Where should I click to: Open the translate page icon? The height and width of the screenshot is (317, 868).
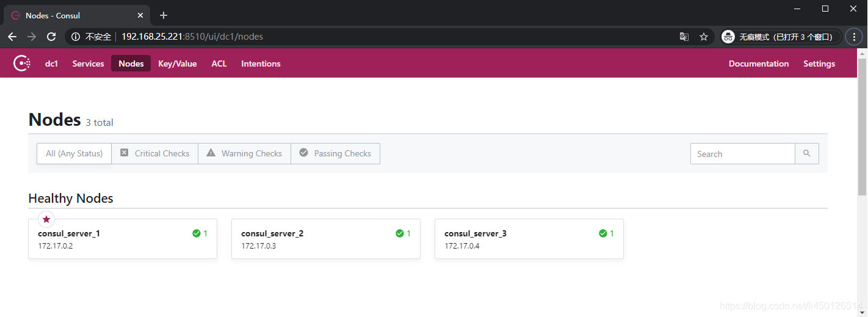(684, 37)
